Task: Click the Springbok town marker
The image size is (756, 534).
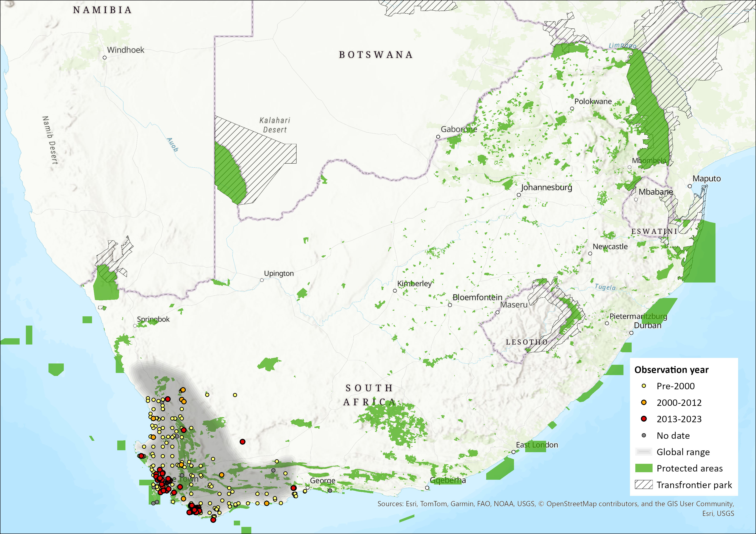Action: [135, 326]
